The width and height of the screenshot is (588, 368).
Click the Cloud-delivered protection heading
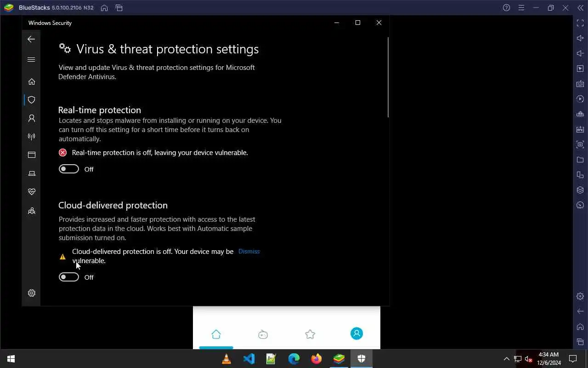(x=113, y=205)
